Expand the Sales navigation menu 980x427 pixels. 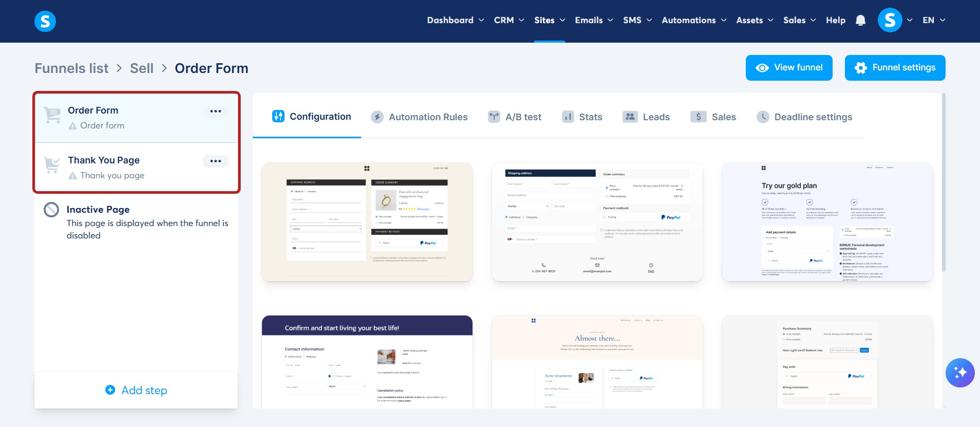[799, 20]
